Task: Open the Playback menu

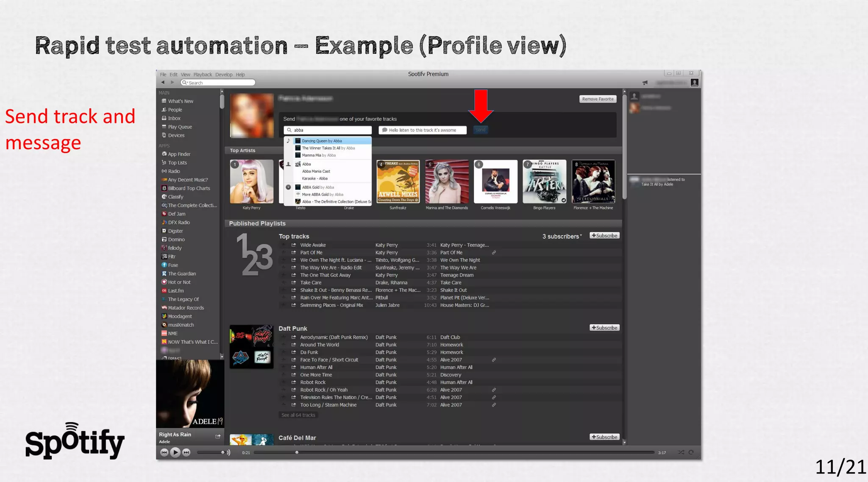Action: click(203, 75)
